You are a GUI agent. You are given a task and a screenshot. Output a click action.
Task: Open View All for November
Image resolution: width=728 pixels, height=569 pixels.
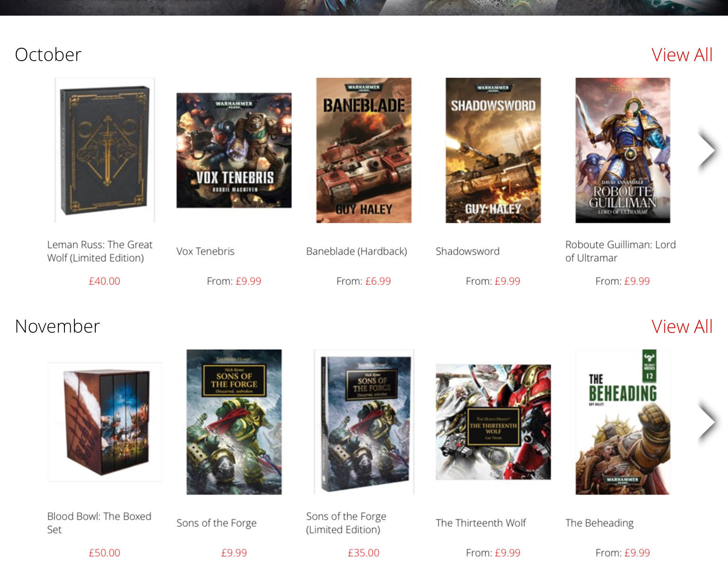682,327
